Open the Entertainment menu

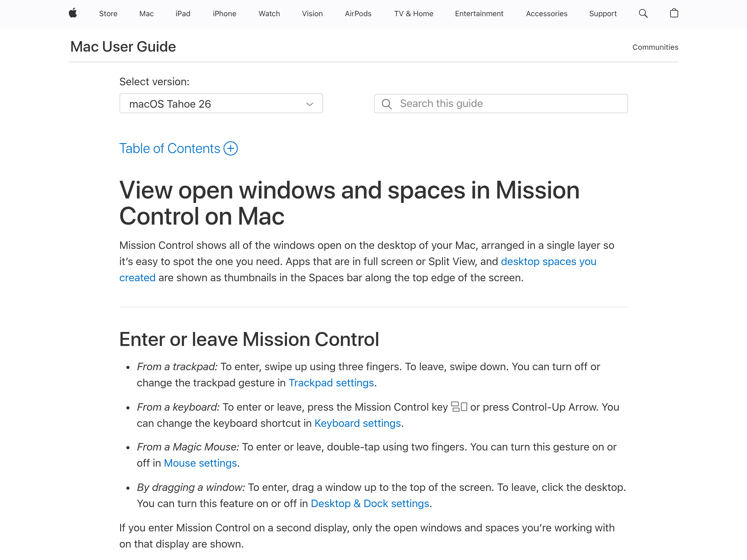pos(479,13)
